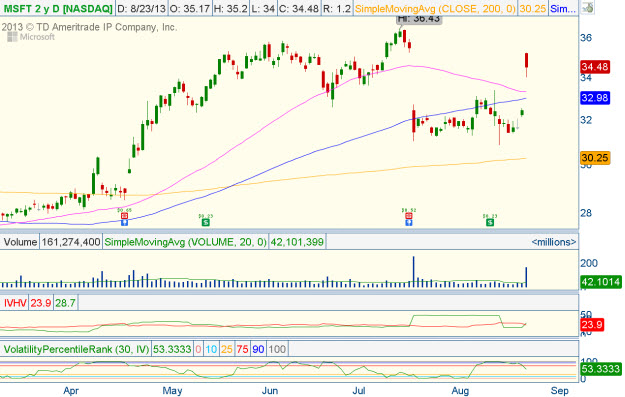625x397 pixels.
Task: Click the orange 25 level label
Action: tap(226, 349)
